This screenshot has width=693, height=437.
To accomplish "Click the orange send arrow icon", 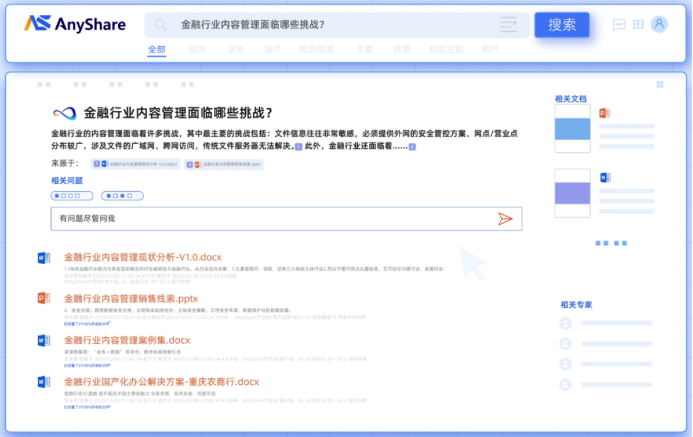I will click(505, 219).
